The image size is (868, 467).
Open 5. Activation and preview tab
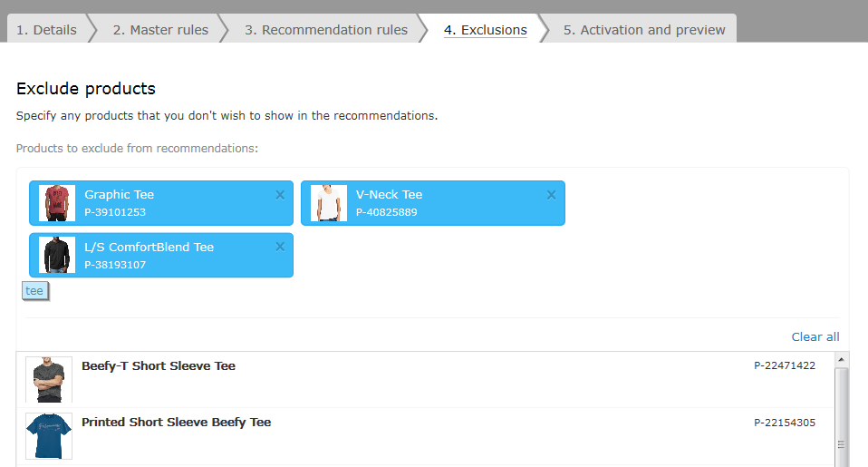pyautogui.click(x=644, y=29)
